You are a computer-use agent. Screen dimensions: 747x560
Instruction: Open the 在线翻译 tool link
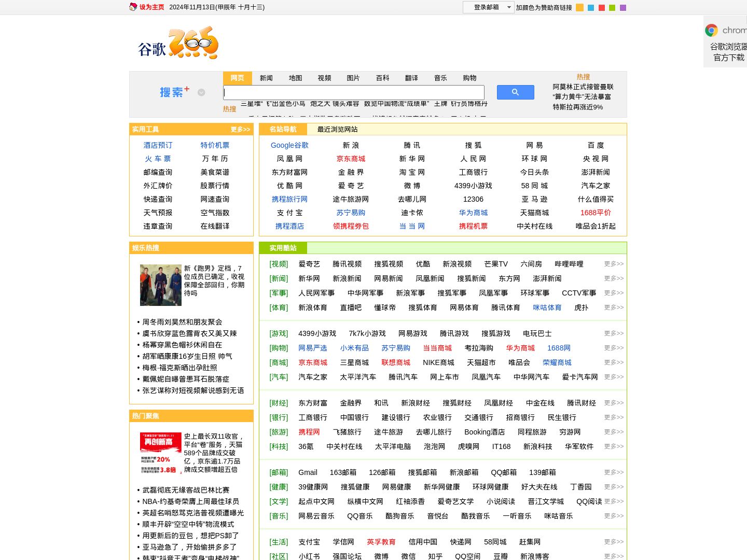pos(215,226)
